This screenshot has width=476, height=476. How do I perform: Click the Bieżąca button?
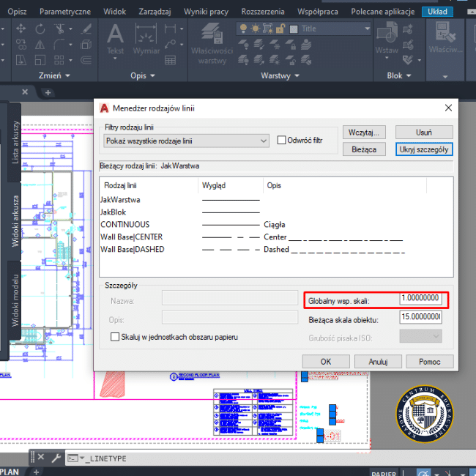click(364, 149)
